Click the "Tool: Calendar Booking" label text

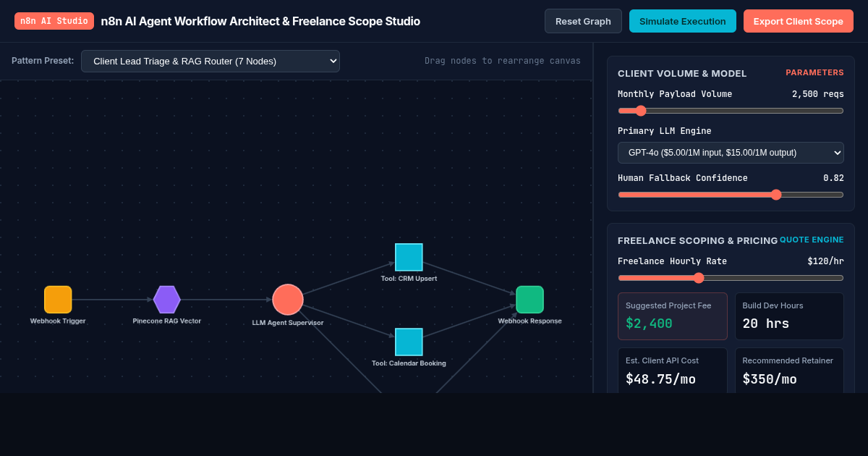(x=409, y=363)
